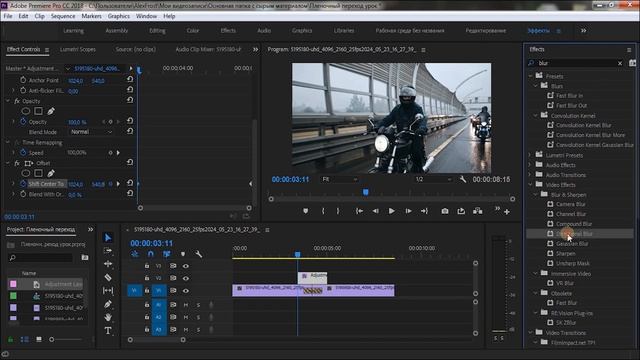Expand the Lumetri Presets folder
640x360 pixels.
pos(531,155)
